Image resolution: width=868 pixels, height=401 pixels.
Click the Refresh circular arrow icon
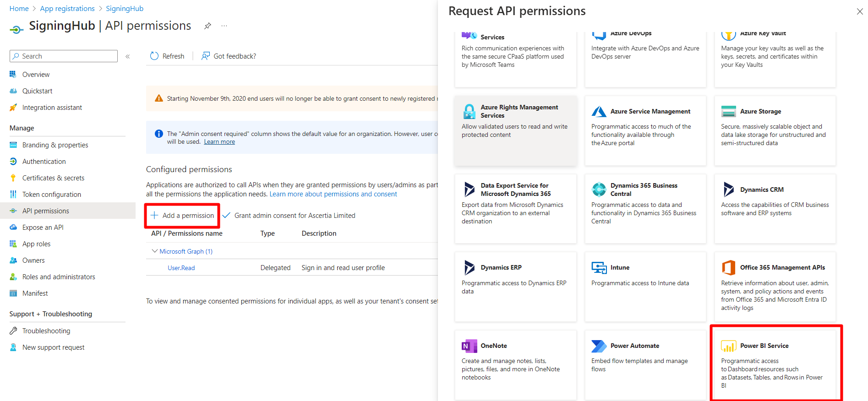click(x=154, y=56)
